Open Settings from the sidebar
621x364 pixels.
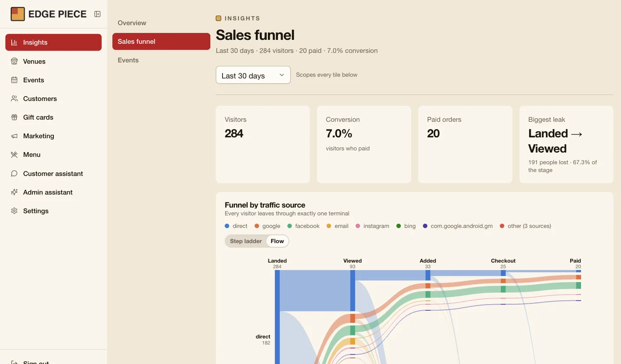(53, 211)
